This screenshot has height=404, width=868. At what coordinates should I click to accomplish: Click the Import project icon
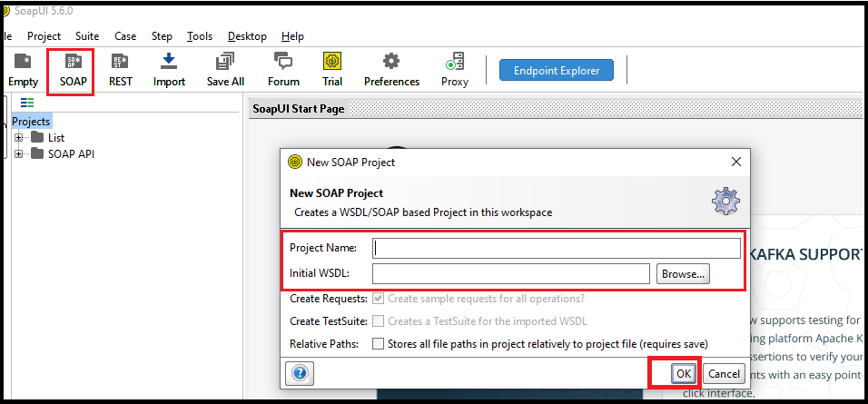(169, 61)
